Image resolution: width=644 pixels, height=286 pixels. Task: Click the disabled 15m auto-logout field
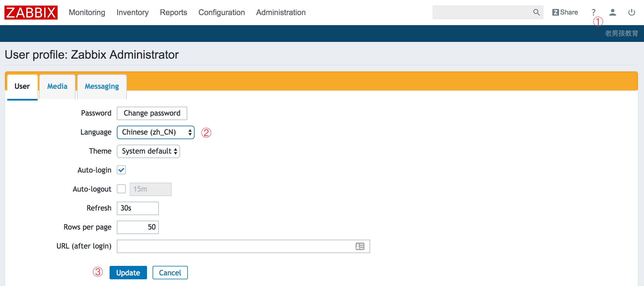point(151,189)
